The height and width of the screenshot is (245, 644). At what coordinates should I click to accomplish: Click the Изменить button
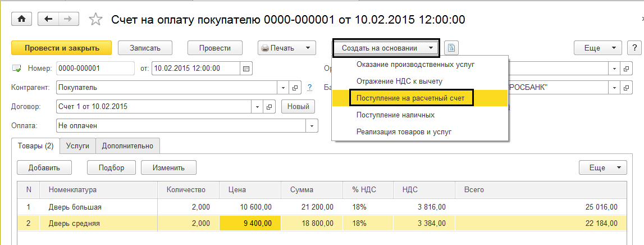pos(169,167)
